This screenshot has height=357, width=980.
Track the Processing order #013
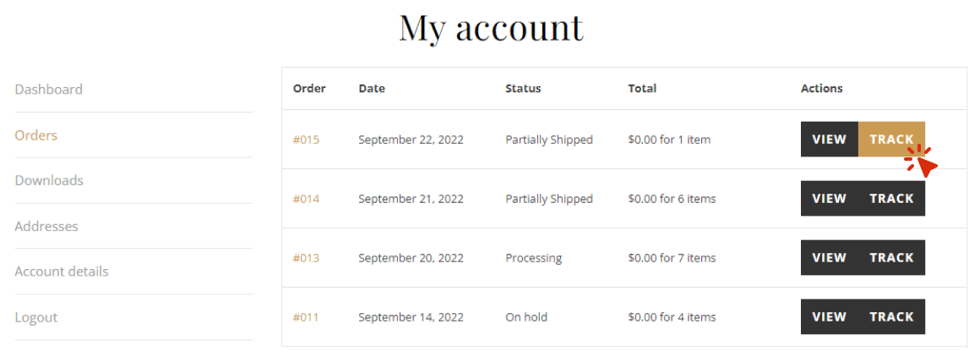click(x=891, y=258)
